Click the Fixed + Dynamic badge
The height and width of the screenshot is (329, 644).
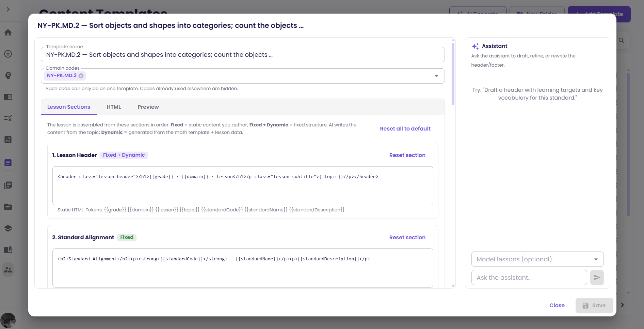[124, 155]
